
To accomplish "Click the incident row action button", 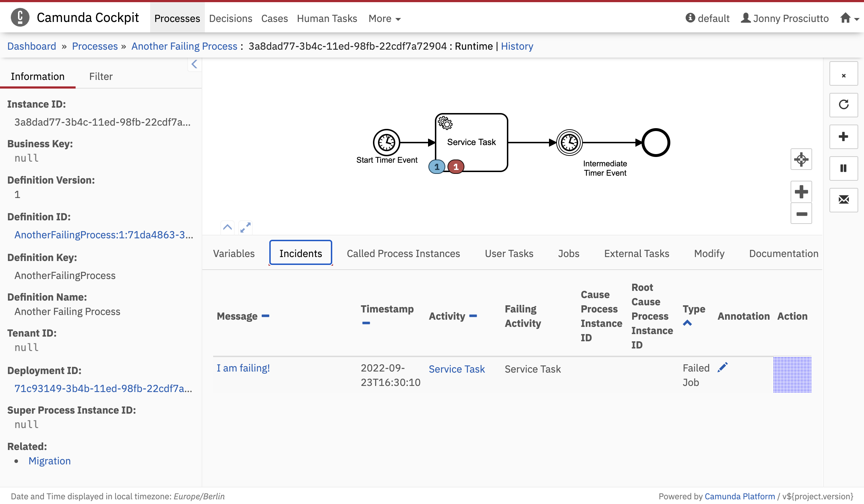I will 792,374.
